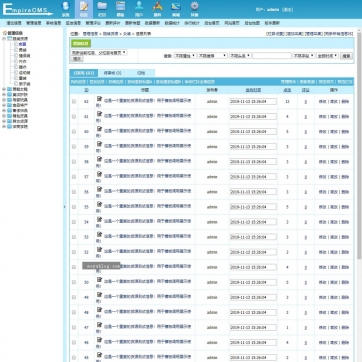
Task: Click the publish date field in row ID 59
Action: [x=253, y=147]
